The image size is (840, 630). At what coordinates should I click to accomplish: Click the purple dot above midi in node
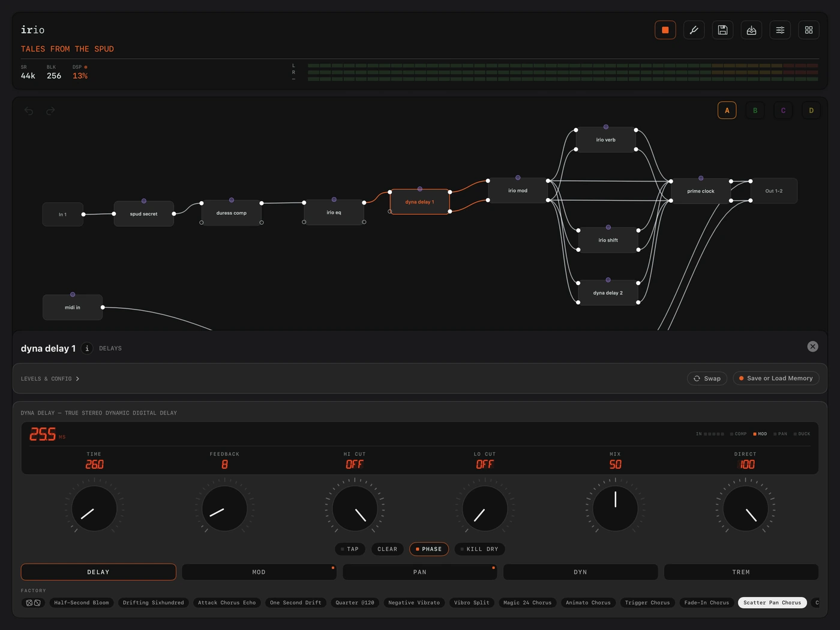coord(73,295)
